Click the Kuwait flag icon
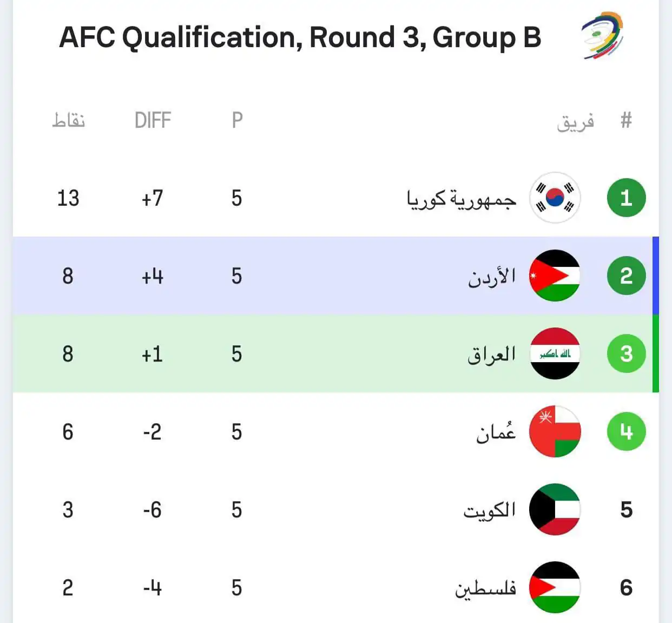 pos(555,510)
